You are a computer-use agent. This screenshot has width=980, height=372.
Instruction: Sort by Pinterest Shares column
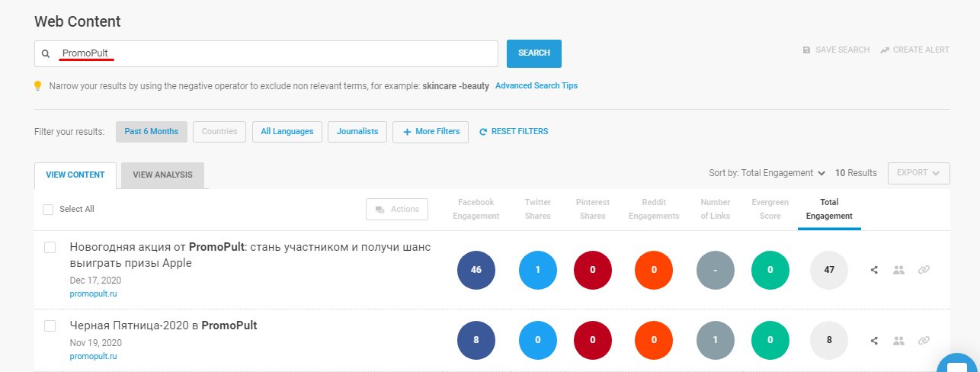click(x=593, y=209)
